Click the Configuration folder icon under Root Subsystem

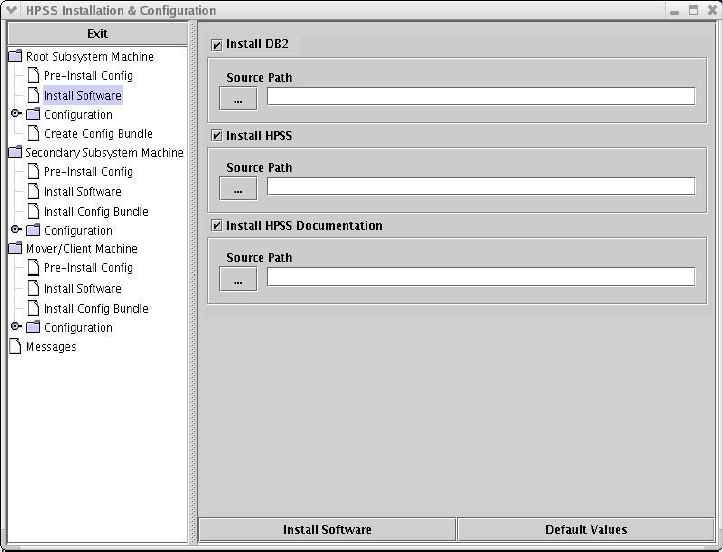click(33, 114)
